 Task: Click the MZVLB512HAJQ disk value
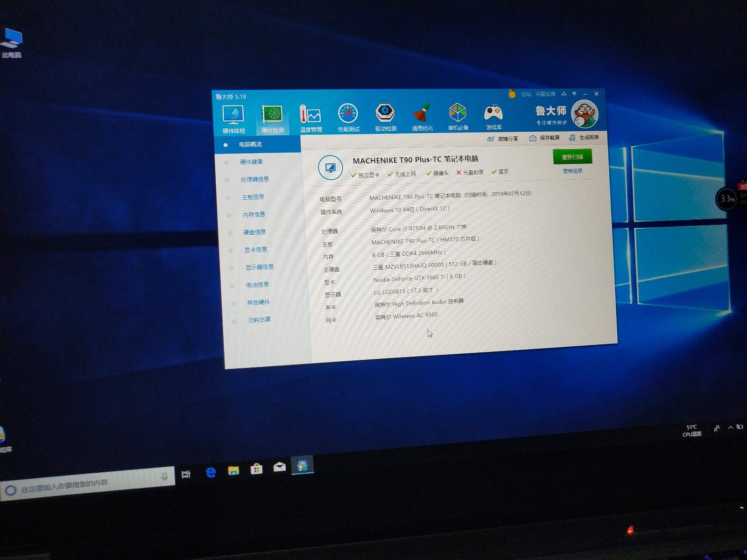435,265
